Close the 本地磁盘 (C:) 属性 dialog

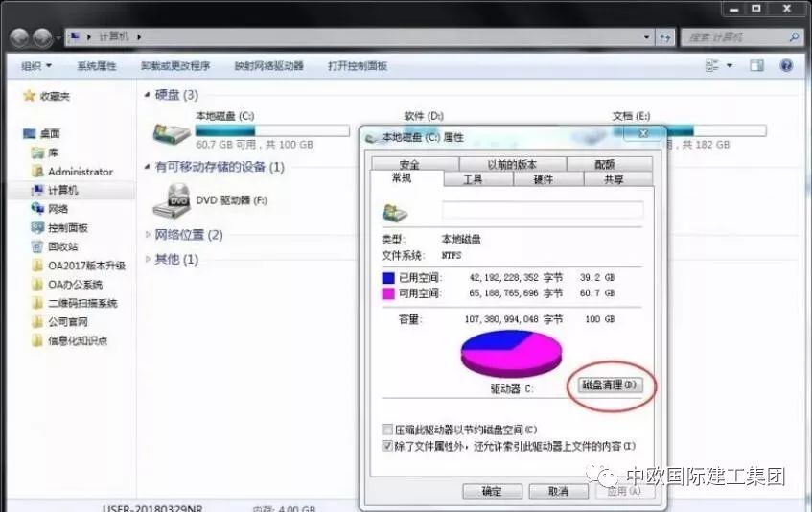(643, 133)
